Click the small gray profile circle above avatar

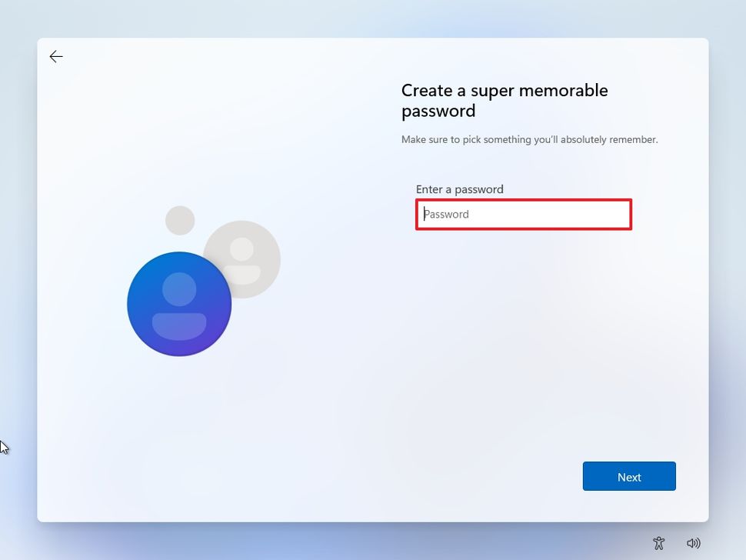coord(180,219)
